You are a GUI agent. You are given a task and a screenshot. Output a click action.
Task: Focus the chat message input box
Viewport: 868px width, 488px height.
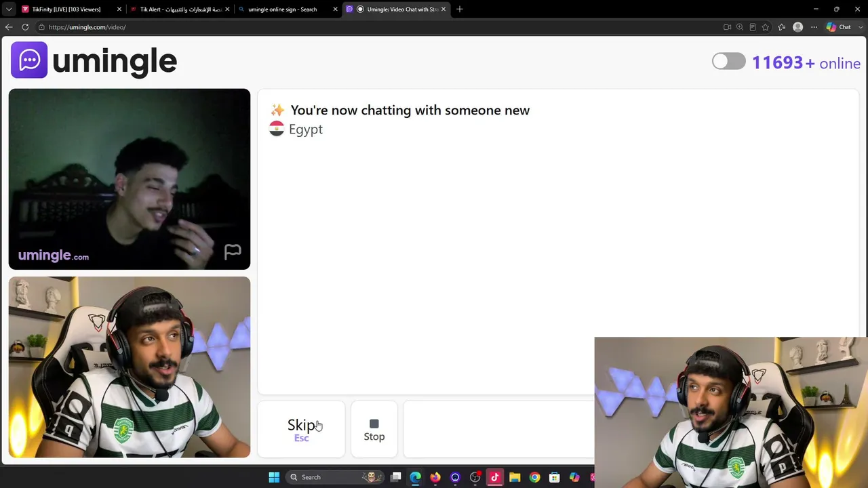(498, 430)
